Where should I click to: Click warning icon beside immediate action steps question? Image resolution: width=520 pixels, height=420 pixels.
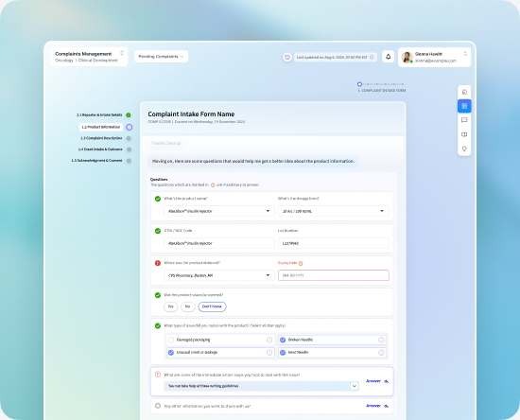tap(158, 375)
